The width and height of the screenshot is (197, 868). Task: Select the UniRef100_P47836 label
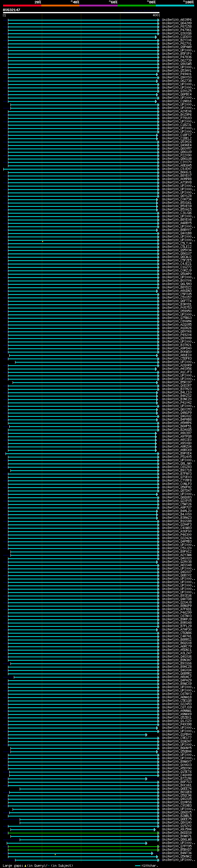(x=176, y=57)
